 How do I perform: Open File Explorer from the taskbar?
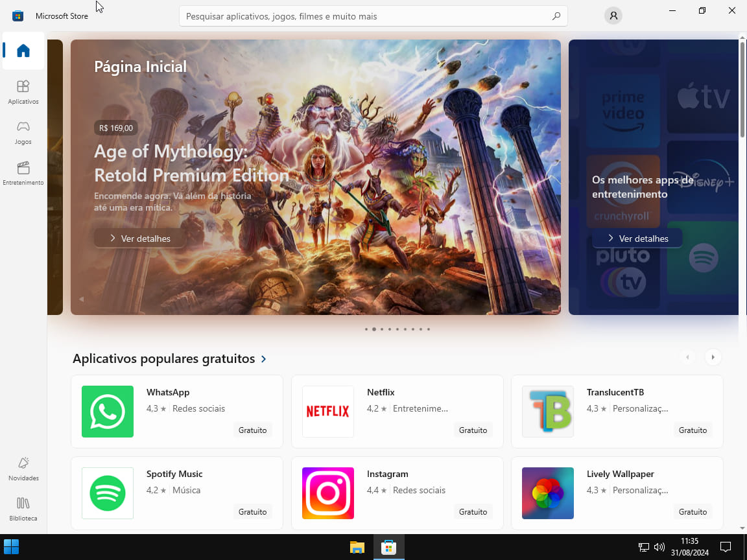coord(357,547)
